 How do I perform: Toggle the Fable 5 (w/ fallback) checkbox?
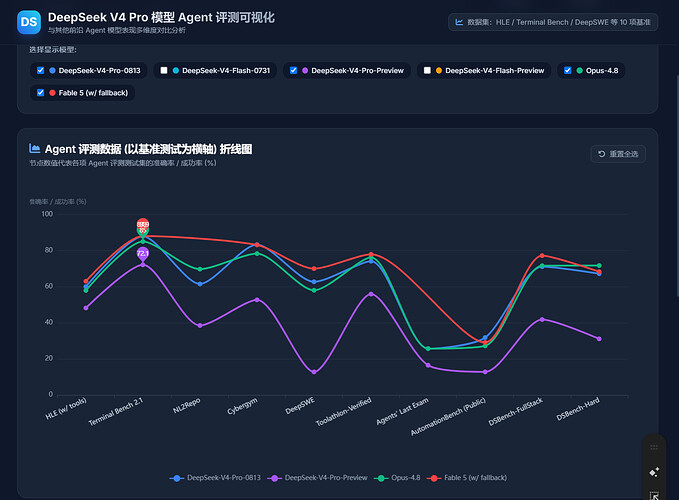click(40, 93)
